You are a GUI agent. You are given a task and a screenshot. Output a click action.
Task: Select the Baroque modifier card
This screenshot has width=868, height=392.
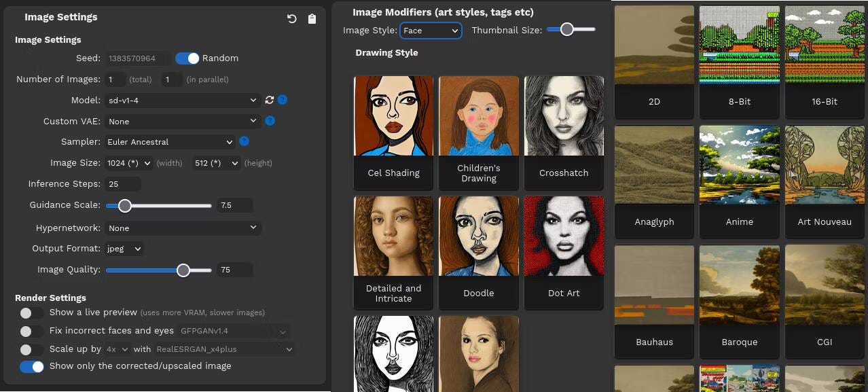740,302
